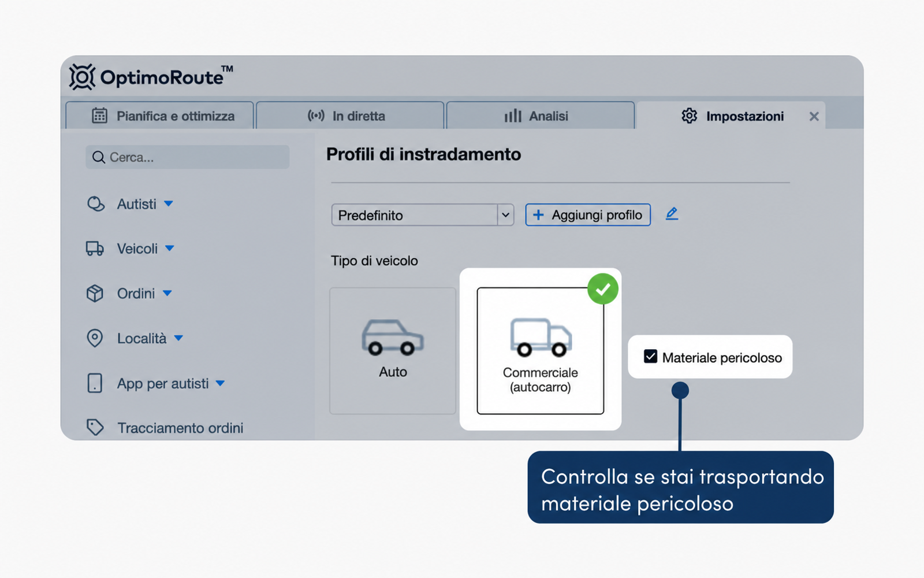Select the Auto vehicle type
The image size is (924, 578).
point(393,351)
